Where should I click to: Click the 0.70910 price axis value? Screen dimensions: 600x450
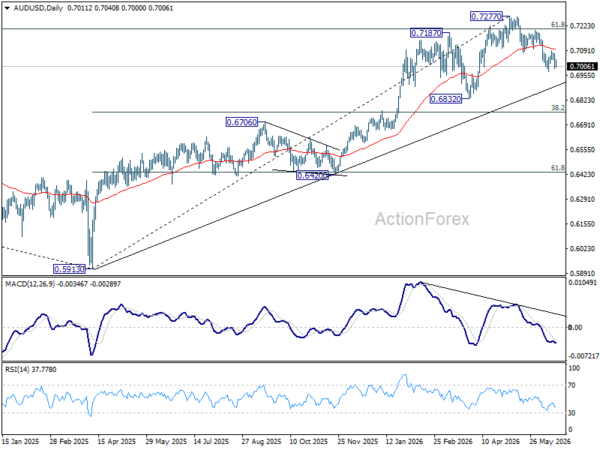click(x=582, y=51)
